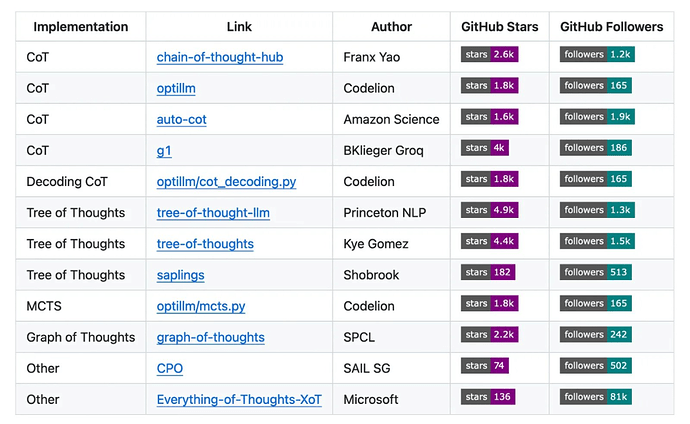Open the stars 74 badge for CPO
The image size is (690, 424).
(x=484, y=366)
